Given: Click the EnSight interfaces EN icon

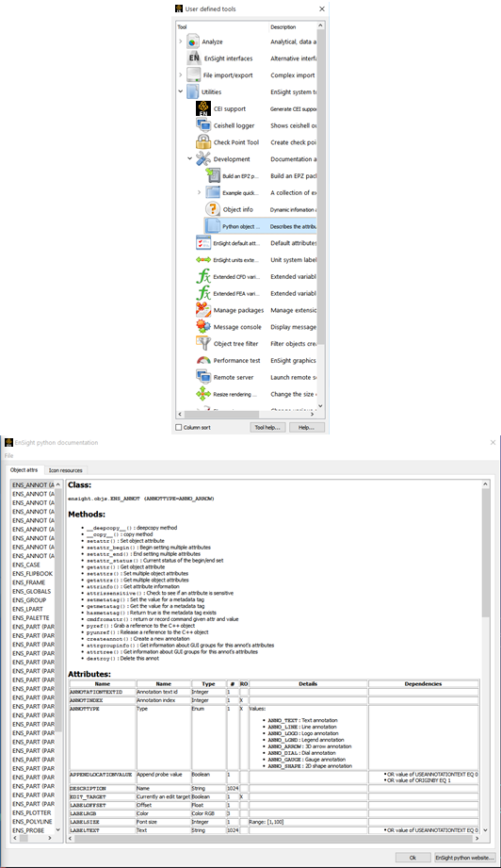Looking at the screenshot, I should [x=193, y=58].
